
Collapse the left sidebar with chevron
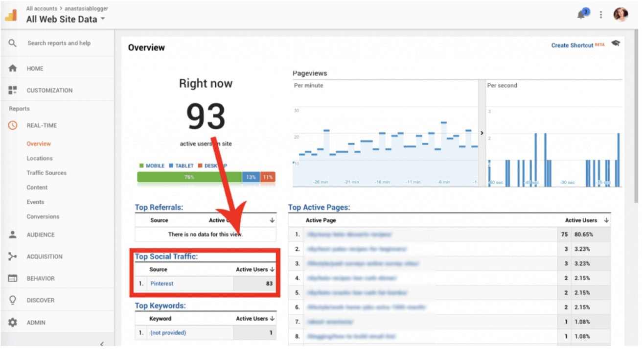coord(102,343)
